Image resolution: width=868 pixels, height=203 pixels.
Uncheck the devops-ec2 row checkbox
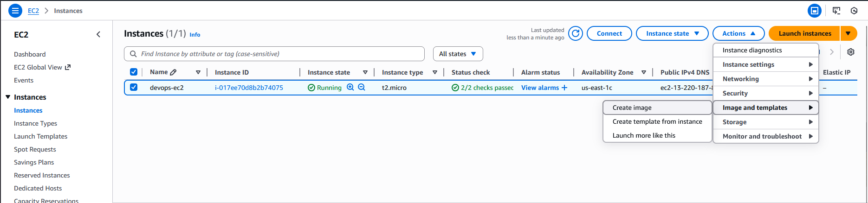[134, 87]
